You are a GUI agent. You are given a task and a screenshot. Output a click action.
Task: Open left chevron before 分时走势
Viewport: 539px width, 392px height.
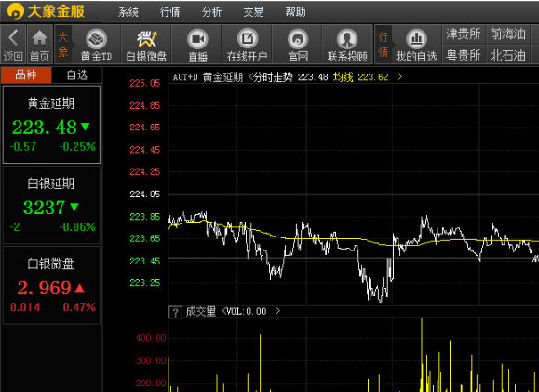click(250, 77)
